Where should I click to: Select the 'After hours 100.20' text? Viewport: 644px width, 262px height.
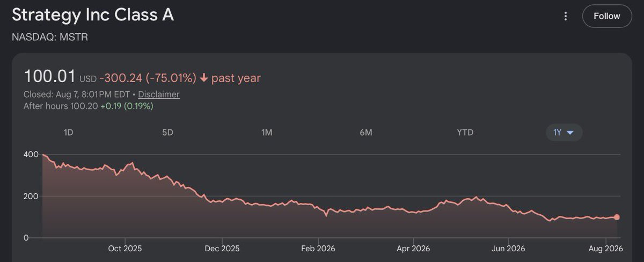click(x=61, y=106)
